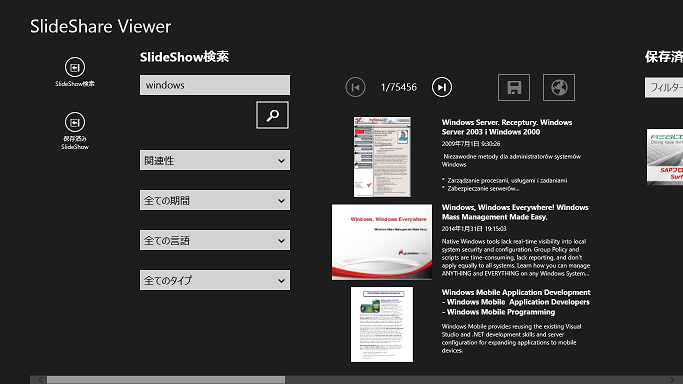Click the scrollbar left arrow
The height and width of the screenshot is (384, 683).
coord(40,380)
